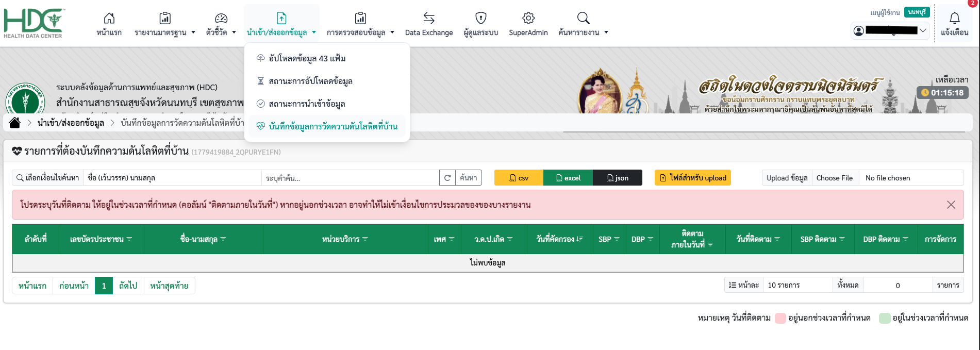Viewport: 980px width, 350px height.
Task: Expand การตรวจสอบข้อมูล dropdown arrow
Action: point(392,32)
